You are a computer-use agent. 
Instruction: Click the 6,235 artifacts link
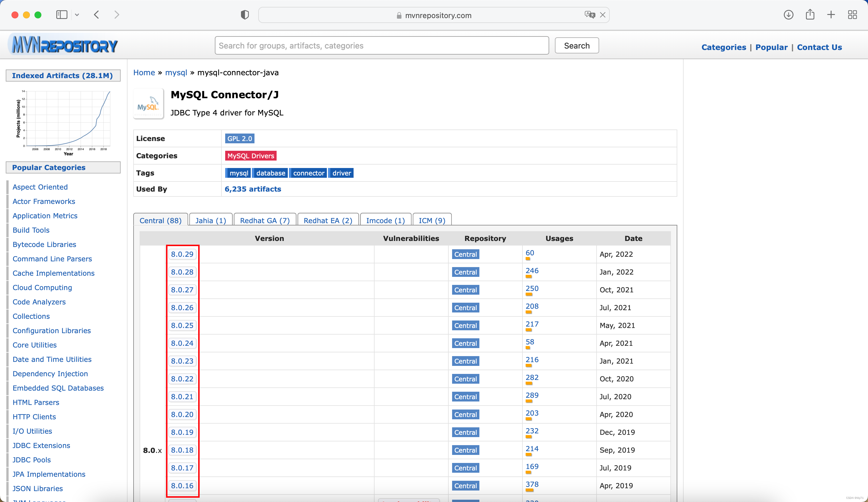coord(252,189)
